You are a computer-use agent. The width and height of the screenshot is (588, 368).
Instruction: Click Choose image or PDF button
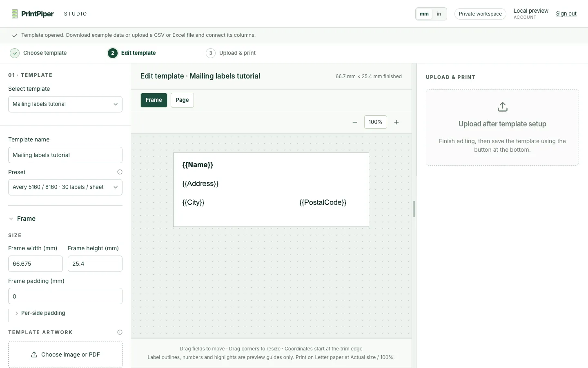pyautogui.click(x=65, y=355)
